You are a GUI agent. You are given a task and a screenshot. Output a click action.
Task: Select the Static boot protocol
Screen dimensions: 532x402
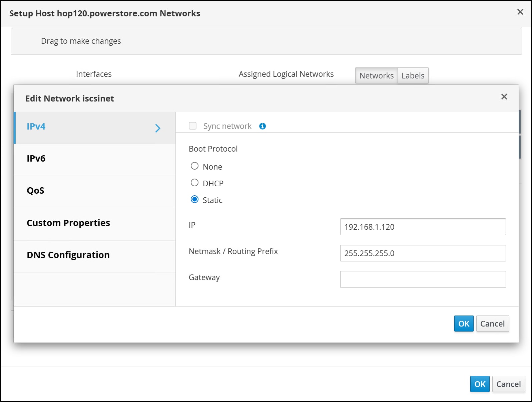[194, 199]
